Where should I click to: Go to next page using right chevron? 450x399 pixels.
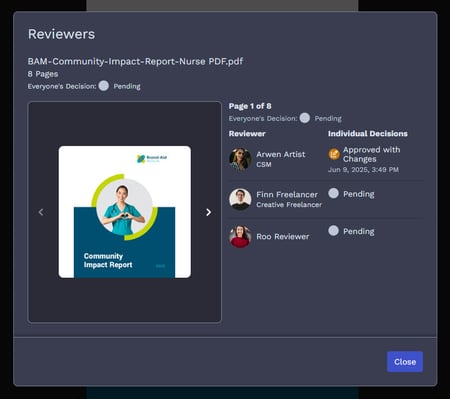coord(208,212)
